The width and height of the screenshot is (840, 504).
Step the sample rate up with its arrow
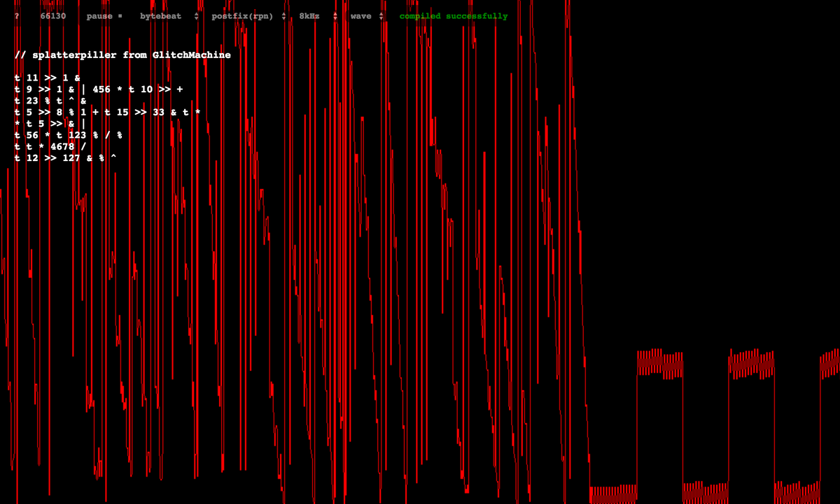(x=335, y=13)
